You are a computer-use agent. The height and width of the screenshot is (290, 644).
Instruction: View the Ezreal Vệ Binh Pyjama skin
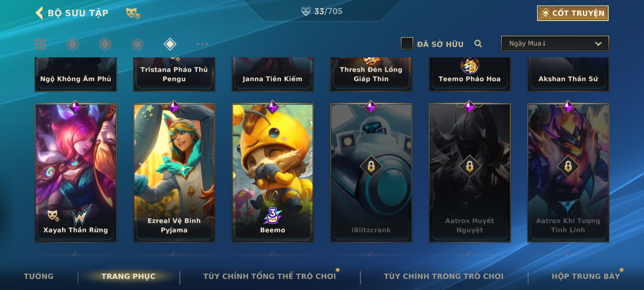click(x=174, y=173)
